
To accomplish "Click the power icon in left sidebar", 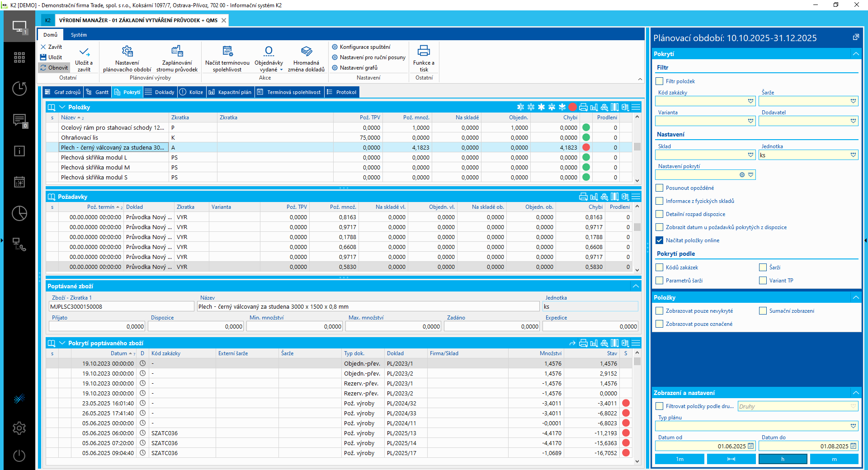I will point(19,456).
